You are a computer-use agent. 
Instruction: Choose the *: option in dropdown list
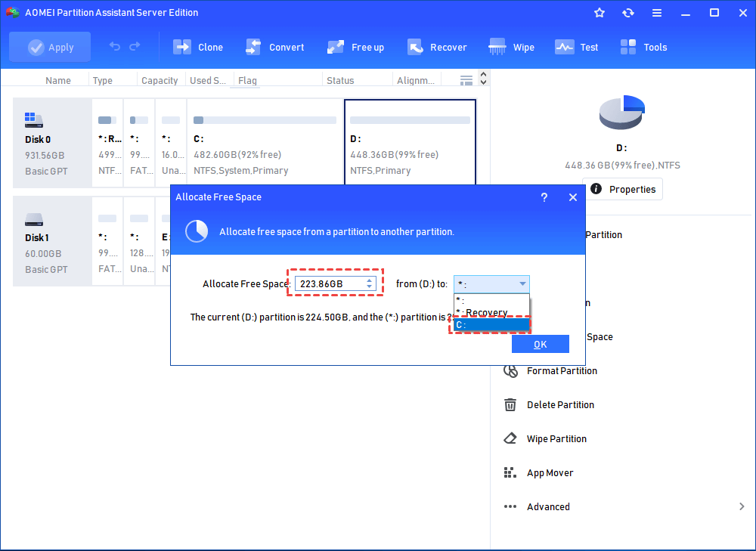pyautogui.click(x=491, y=300)
